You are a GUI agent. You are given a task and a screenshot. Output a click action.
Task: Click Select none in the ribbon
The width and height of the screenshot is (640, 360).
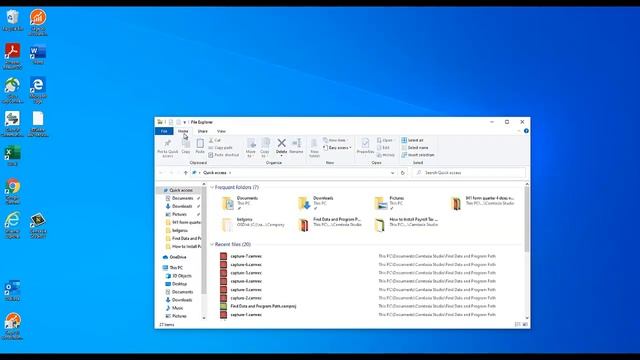414,147
